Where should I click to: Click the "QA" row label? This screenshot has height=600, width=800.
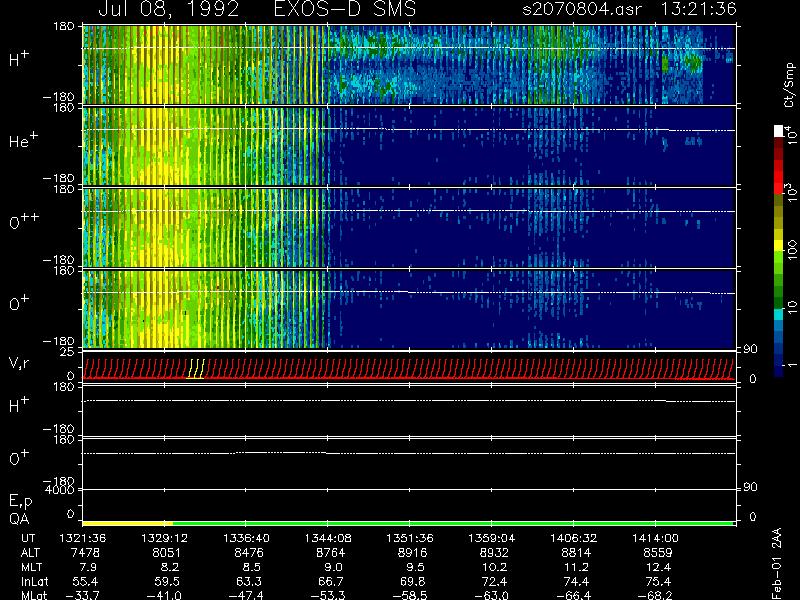tap(19, 519)
